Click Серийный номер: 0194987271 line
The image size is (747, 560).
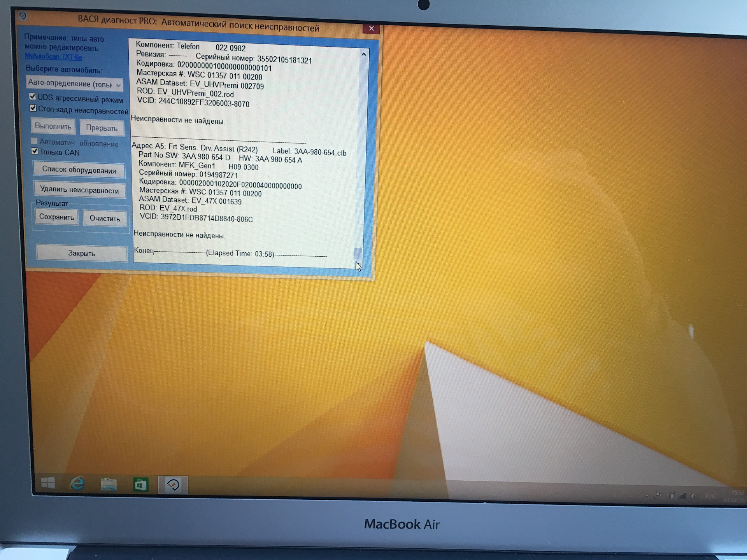pyautogui.click(x=188, y=174)
